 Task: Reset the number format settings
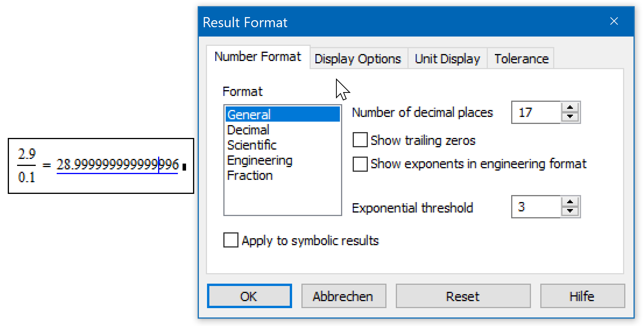(x=463, y=296)
